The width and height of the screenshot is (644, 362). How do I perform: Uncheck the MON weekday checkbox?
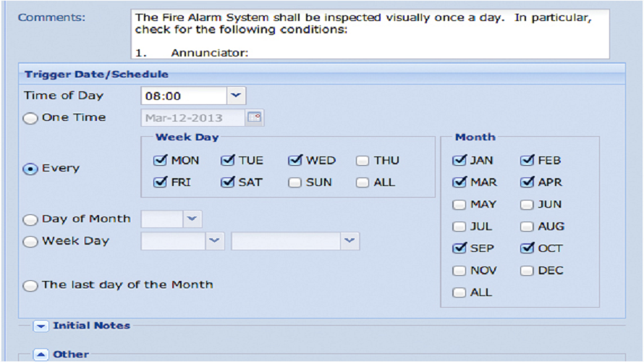pos(160,161)
